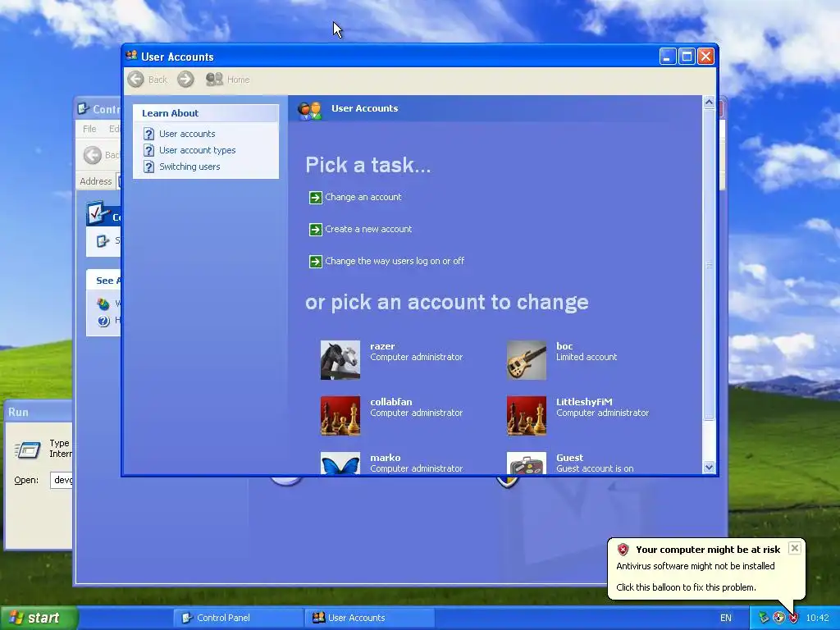Click the EN language indicator in taskbar
The height and width of the screenshot is (630, 840).
coord(725,618)
